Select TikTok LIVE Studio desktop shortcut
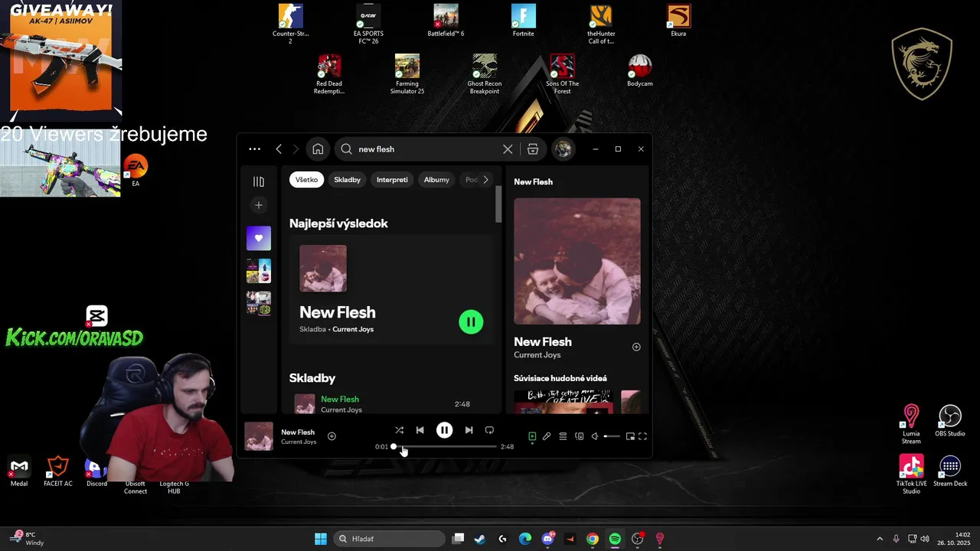 911,474
